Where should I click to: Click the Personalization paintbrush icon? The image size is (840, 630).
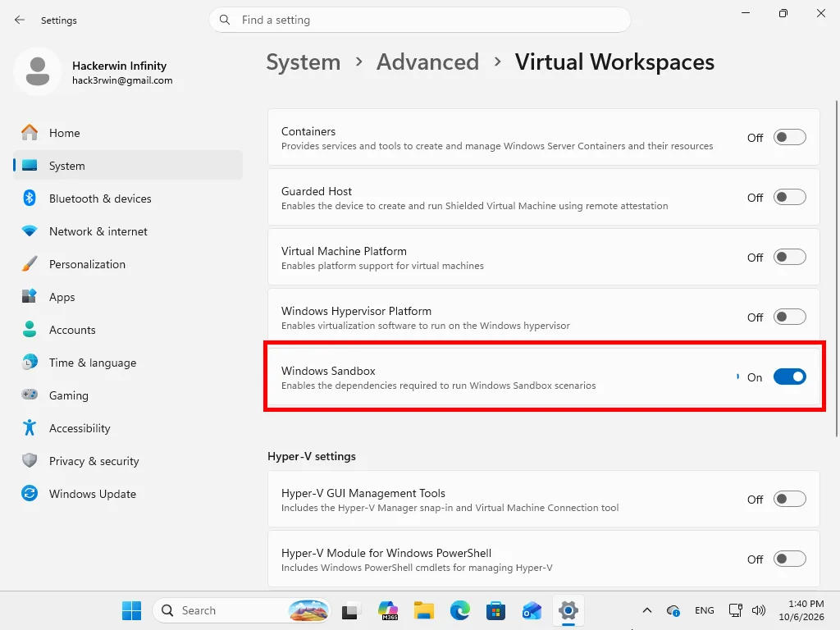click(30, 263)
